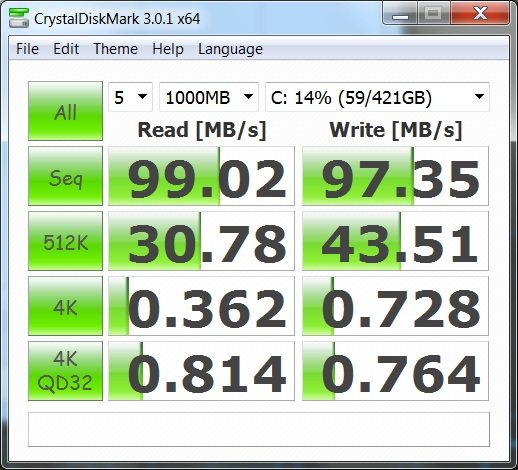The height and width of the screenshot is (470, 518).
Task: Click the Write [MB/s] column header
Action: click(396, 130)
